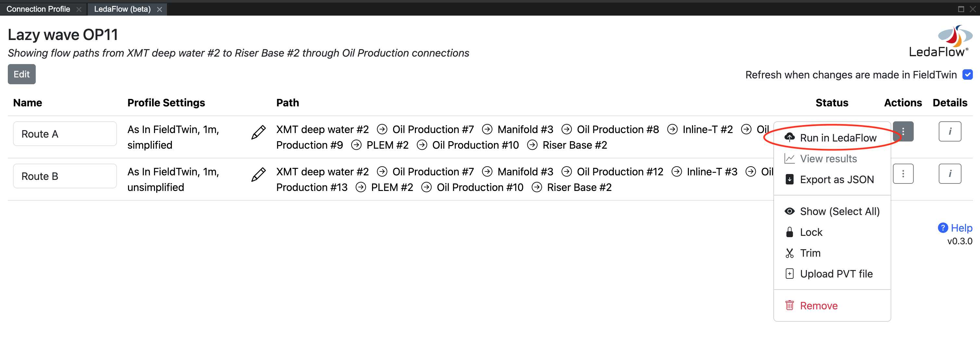The image size is (980, 337).
Task: Open Route B actions three-dot menu
Action: [903, 174]
